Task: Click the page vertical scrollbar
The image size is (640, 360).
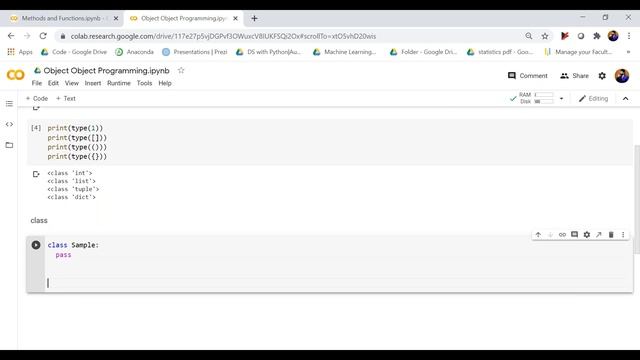Action: (x=637, y=199)
